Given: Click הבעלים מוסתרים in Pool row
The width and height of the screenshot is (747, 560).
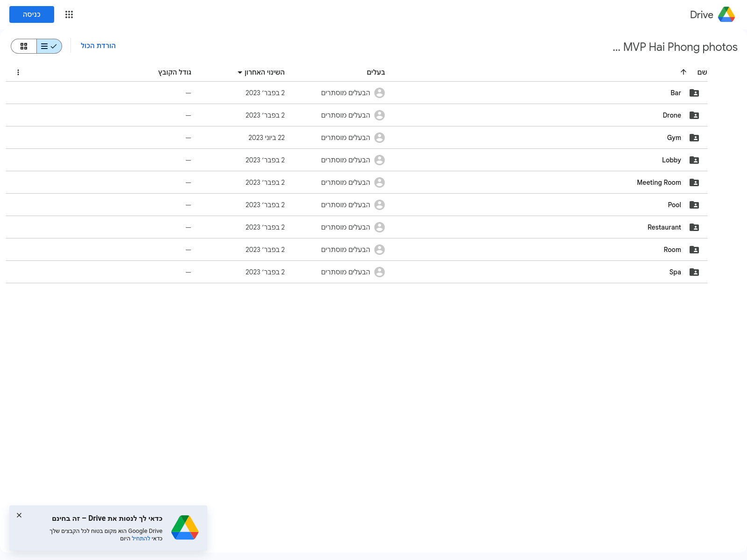Looking at the screenshot, I should [345, 205].
